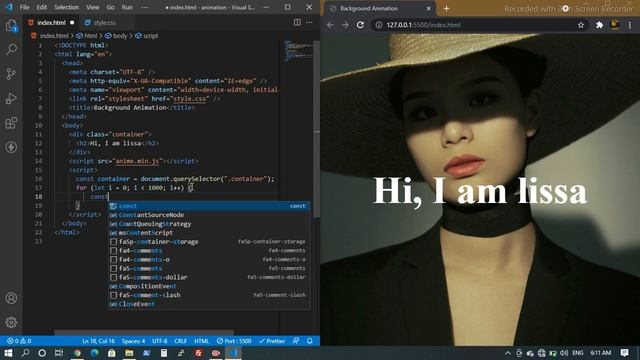640x360 pixels.
Task: Click the script breadcrumb segment
Action: tap(147, 36)
